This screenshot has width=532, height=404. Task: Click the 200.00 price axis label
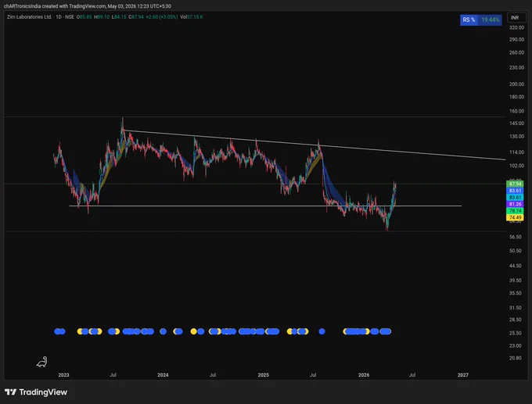pos(516,84)
